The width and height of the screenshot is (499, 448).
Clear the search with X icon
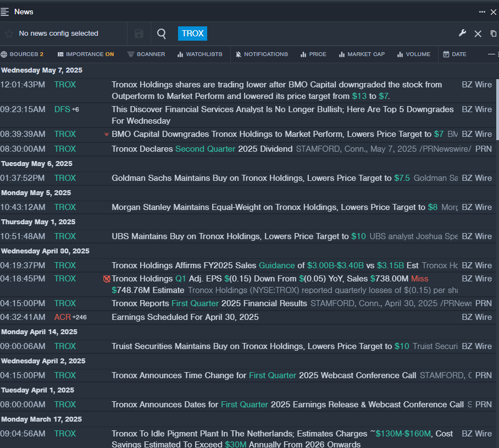point(478,34)
